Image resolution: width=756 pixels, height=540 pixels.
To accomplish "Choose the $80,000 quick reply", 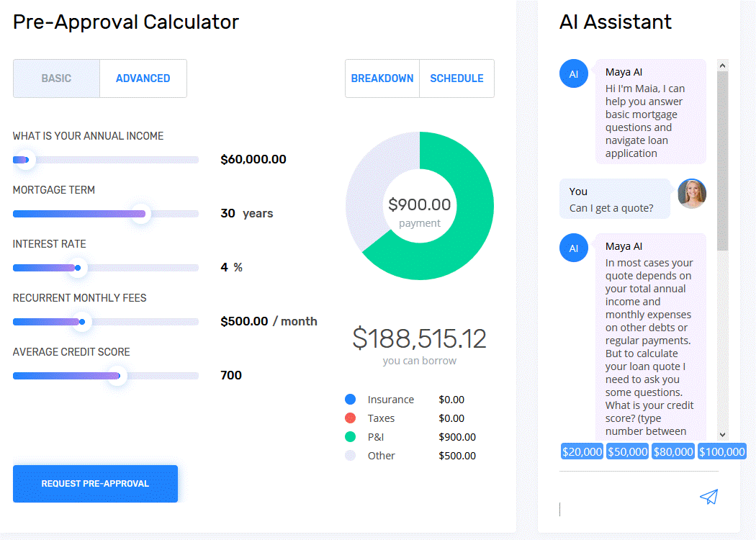I will (x=673, y=451).
